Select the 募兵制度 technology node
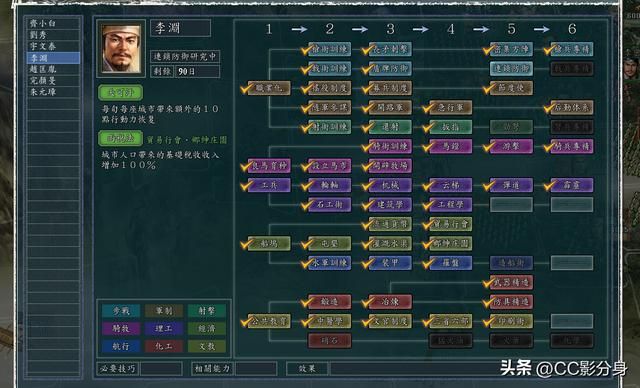 pos(390,88)
